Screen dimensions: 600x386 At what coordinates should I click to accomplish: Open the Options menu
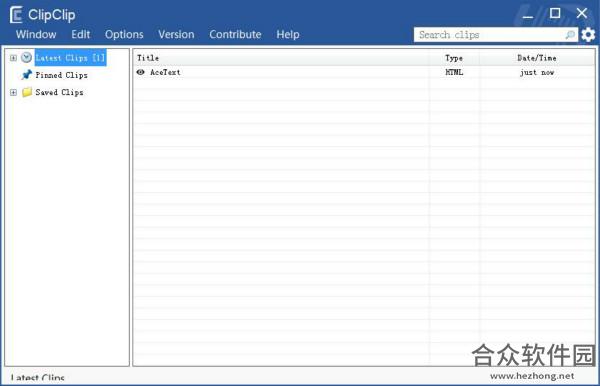124,34
